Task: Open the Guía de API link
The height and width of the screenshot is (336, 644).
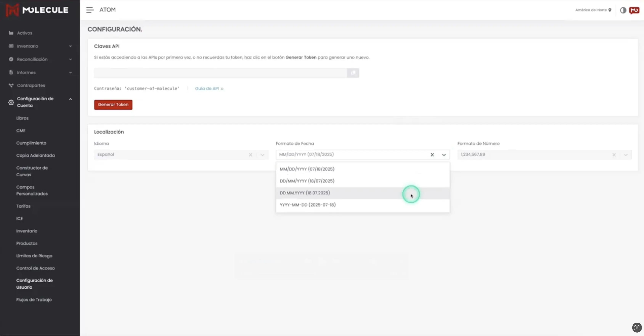Action: [209, 89]
